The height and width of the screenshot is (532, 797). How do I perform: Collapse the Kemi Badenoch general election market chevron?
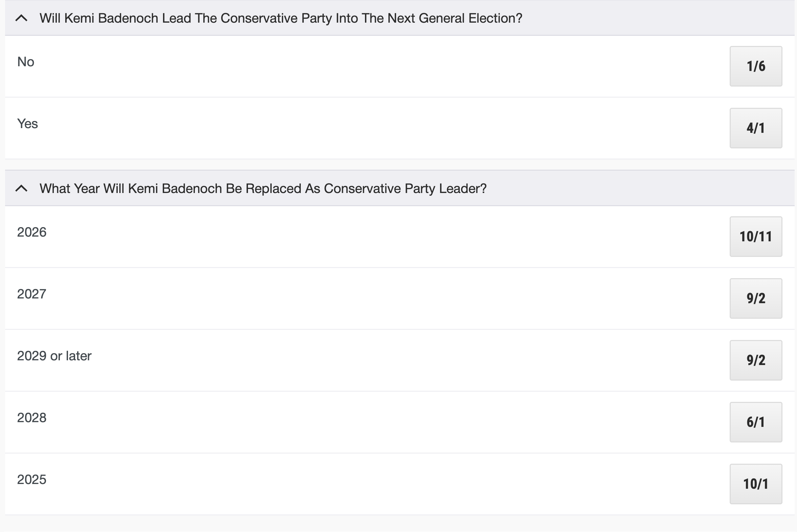[21, 18]
